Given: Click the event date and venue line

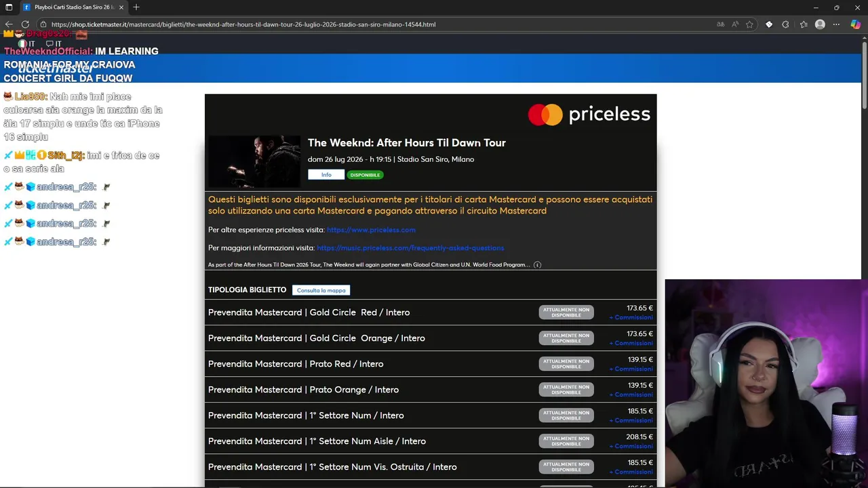Looking at the screenshot, I should tap(391, 159).
